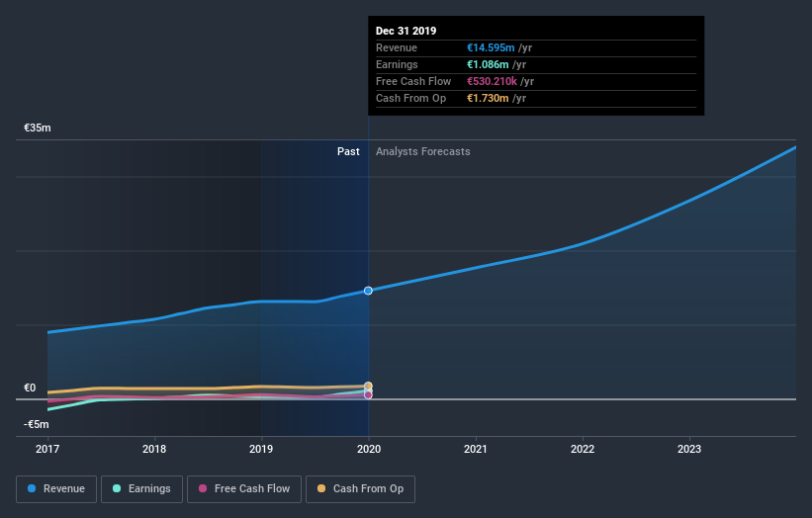
Task: Click the Analysts Forecasts label
Action: tap(423, 151)
